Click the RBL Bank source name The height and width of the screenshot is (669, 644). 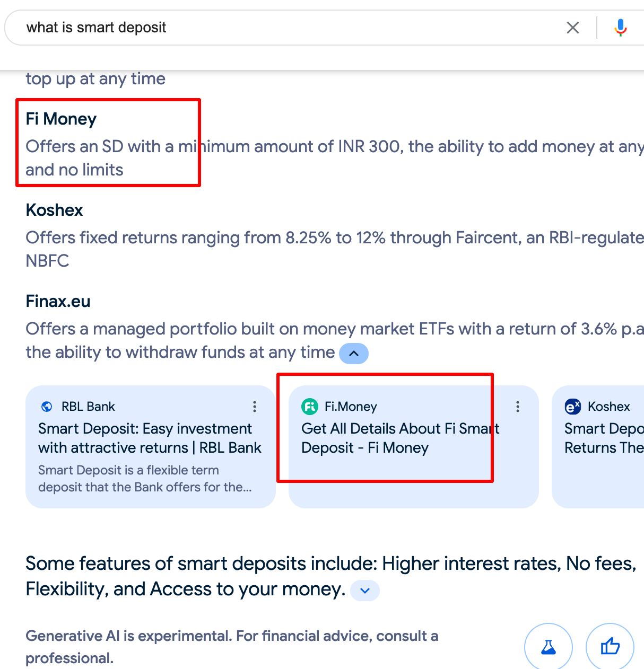point(88,407)
